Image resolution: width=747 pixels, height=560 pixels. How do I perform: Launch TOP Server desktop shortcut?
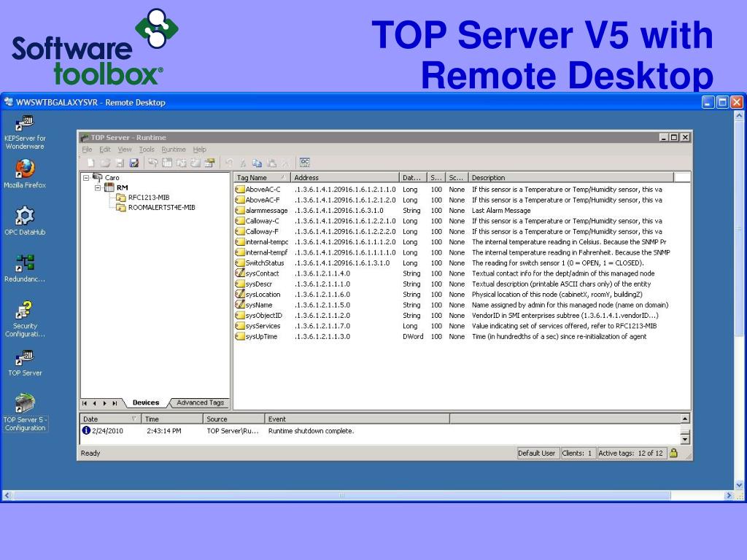click(x=25, y=363)
